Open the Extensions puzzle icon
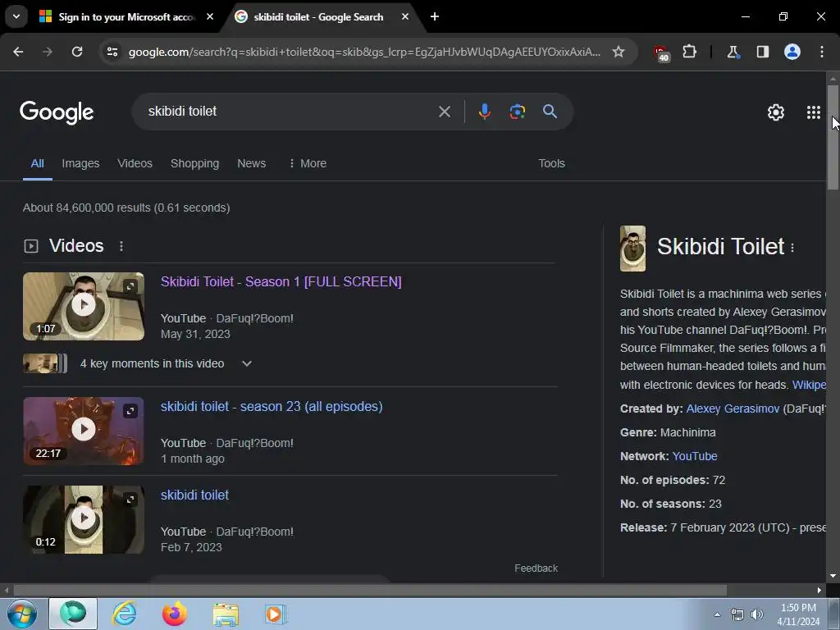Viewport: 840px width, 630px height. (689, 52)
